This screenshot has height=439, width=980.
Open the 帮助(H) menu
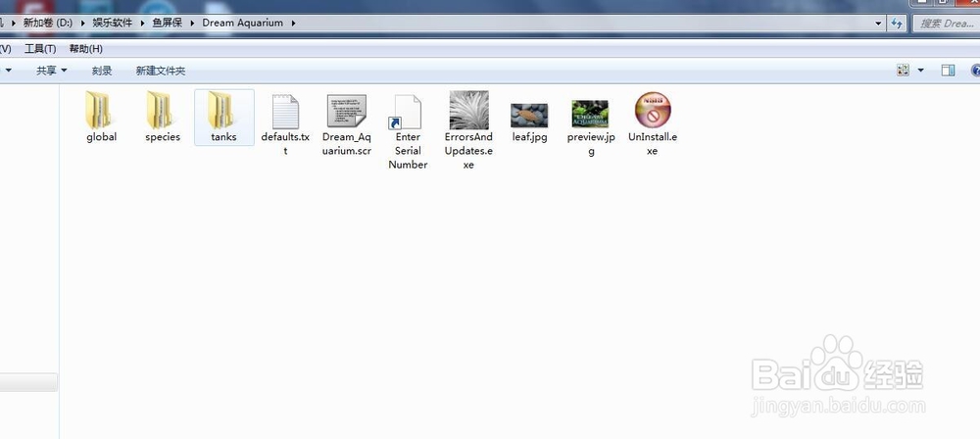click(x=85, y=49)
